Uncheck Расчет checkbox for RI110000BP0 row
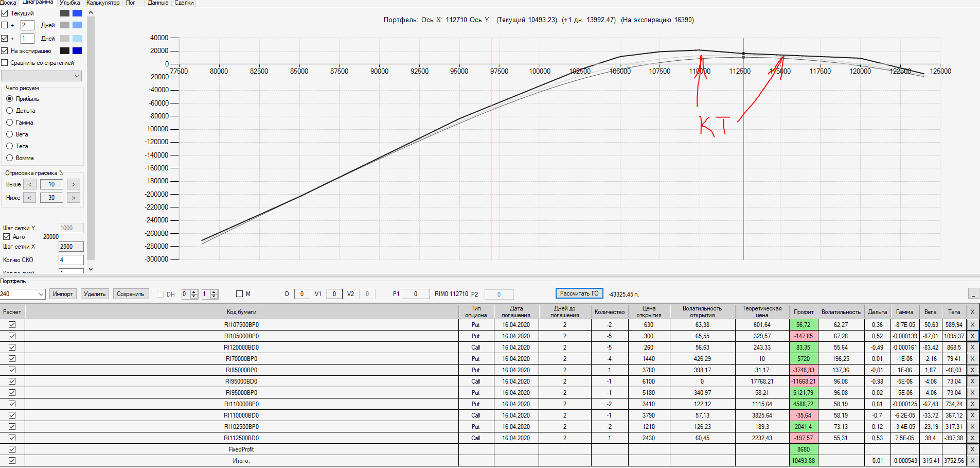 click(12, 404)
